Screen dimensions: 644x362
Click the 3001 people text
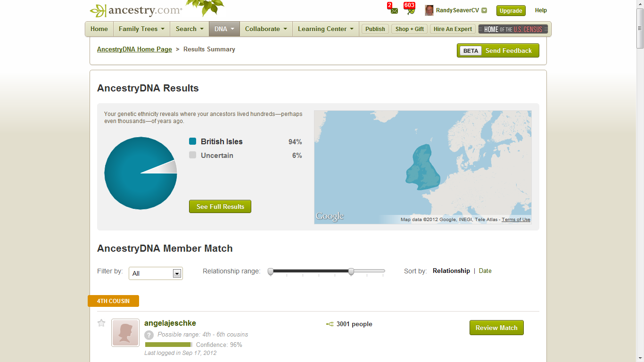tap(355, 324)
